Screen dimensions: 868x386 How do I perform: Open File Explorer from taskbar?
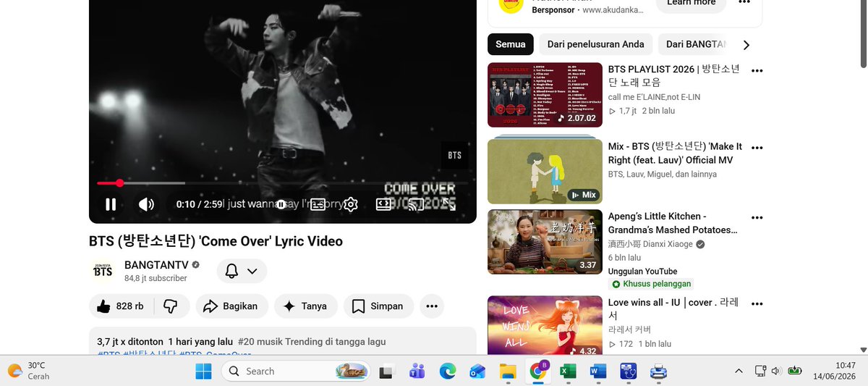508,372
